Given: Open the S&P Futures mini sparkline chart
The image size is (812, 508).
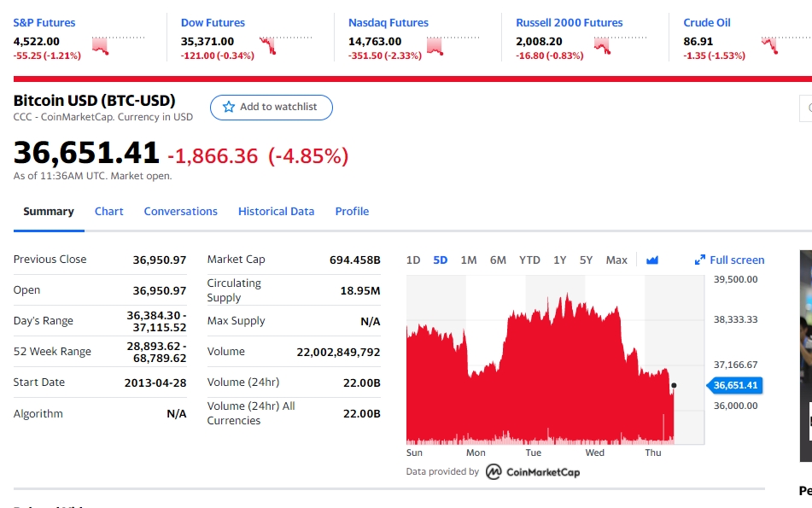Looking at the screenshot, I should pos(119,45).
